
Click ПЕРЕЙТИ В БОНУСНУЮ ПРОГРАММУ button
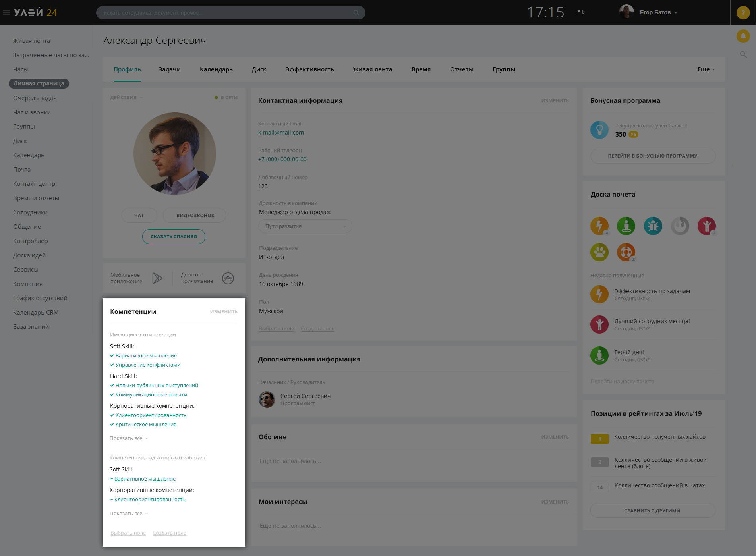tap(653, 156)
